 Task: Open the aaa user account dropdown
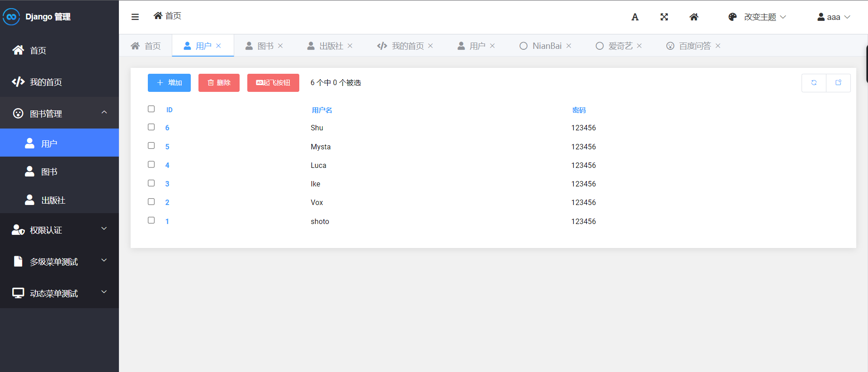tap(834, 17)
